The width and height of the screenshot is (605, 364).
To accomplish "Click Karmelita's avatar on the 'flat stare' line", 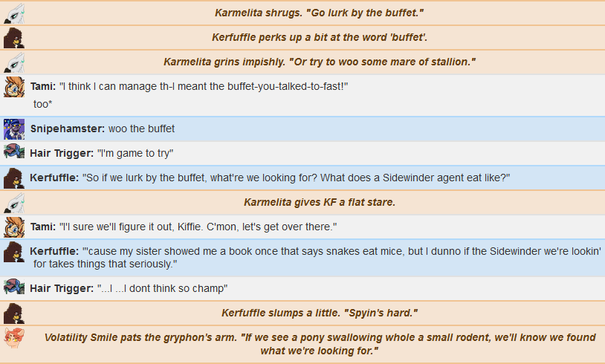I will (x=14, y=203).
